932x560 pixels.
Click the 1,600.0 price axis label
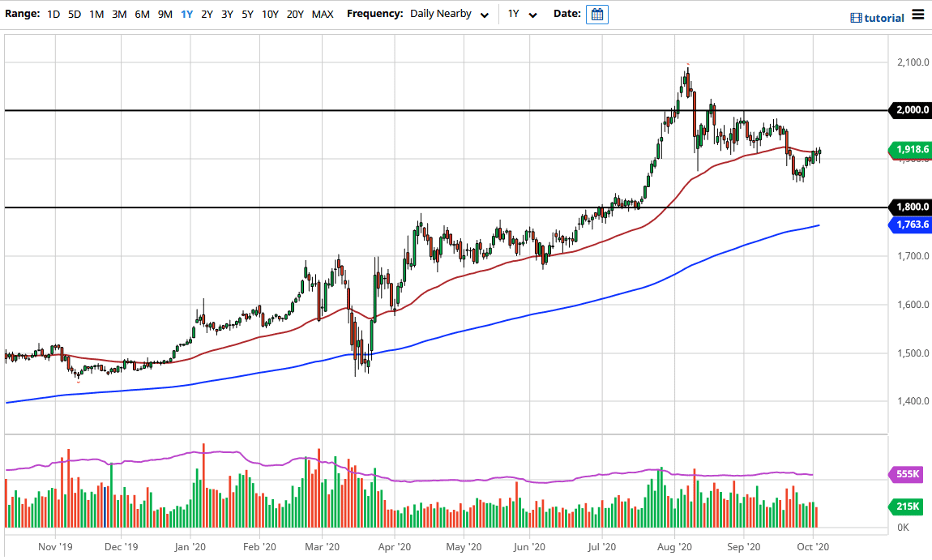(913, 305)
